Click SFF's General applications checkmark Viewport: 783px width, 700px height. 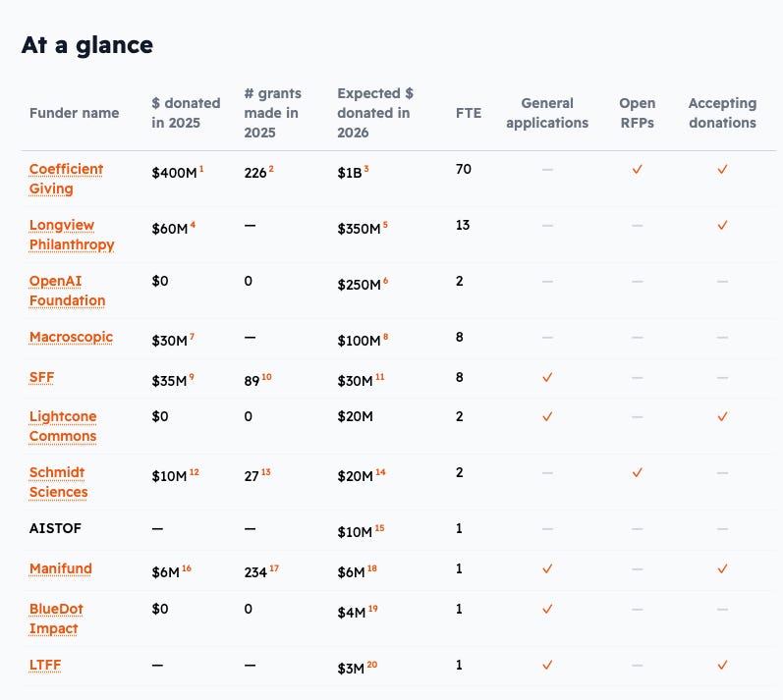[x=547, y=378]
